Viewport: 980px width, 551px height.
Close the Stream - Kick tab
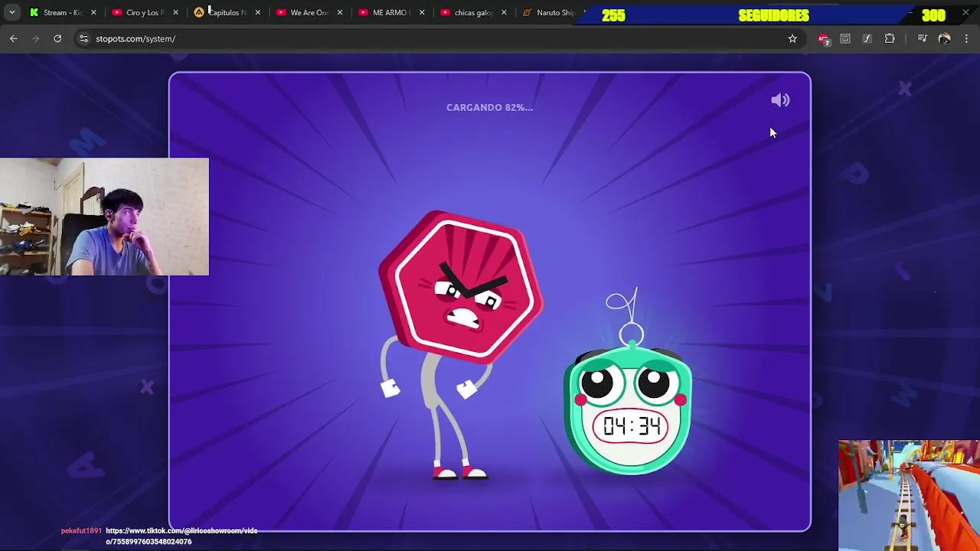click(93, 12)
